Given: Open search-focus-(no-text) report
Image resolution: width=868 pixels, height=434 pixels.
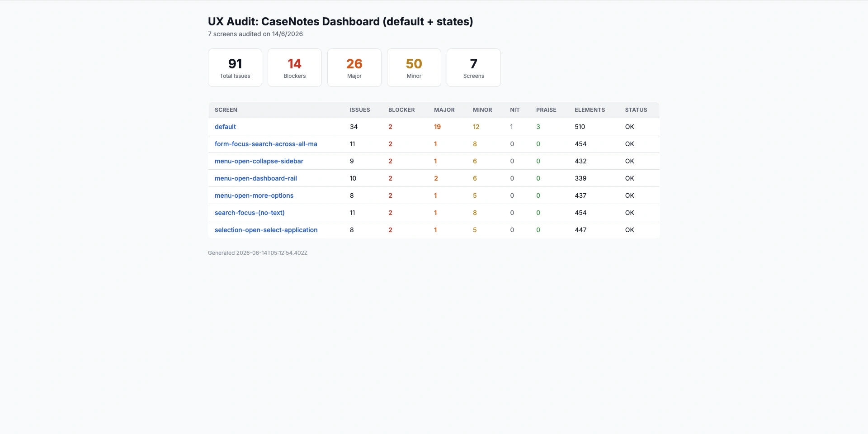Looking at the screenshot, I should 250,213.
